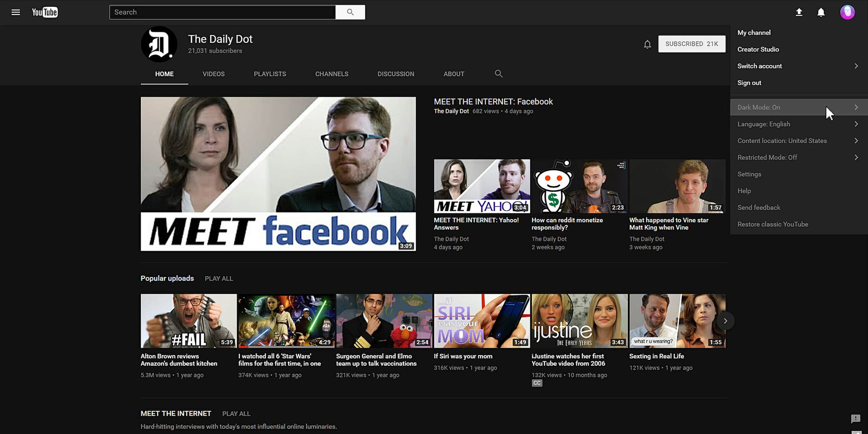
Task: Open the DISCUSSION tab
Action: (396, 74)
